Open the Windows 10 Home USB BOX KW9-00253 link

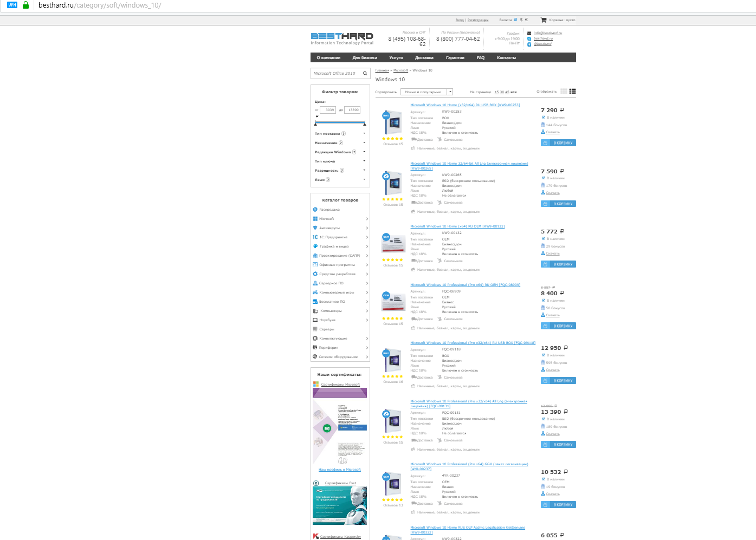(465, 105)
